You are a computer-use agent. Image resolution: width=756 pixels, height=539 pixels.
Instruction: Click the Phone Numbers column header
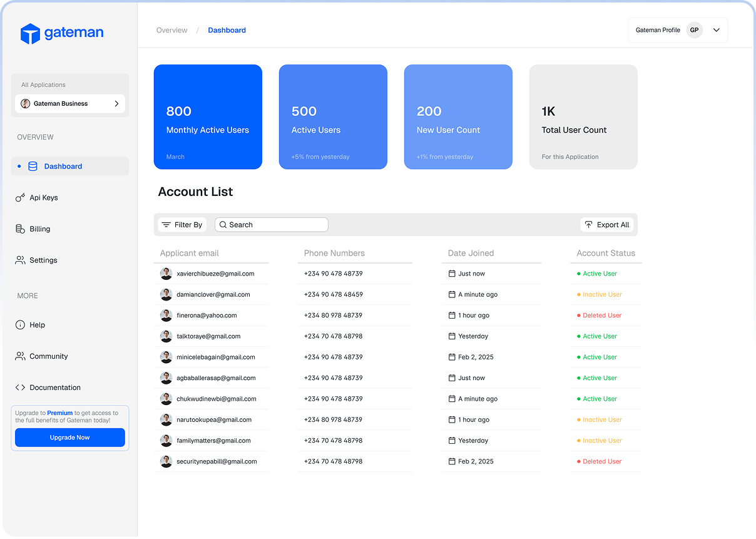click(334, 254)
